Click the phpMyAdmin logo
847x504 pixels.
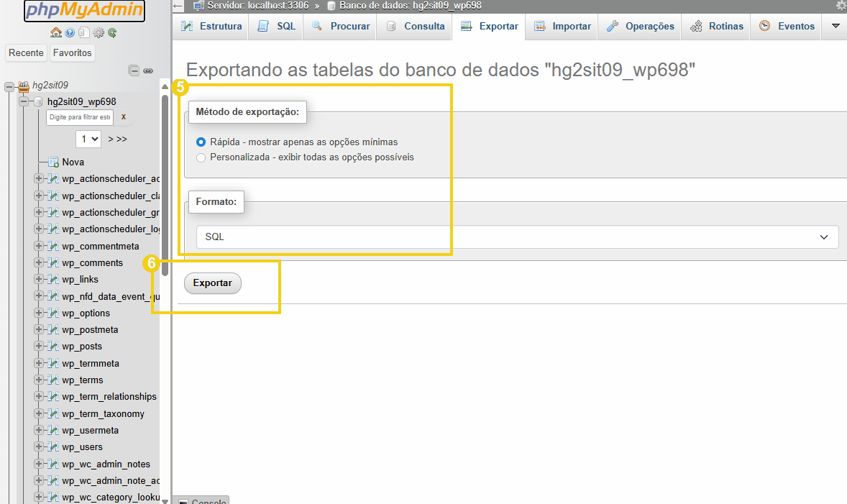(x=84, y=10)
